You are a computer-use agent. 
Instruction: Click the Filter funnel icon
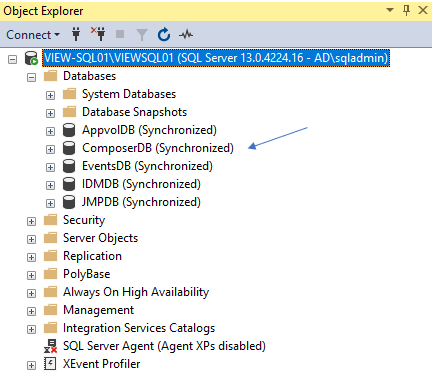[x=142, y=35]
